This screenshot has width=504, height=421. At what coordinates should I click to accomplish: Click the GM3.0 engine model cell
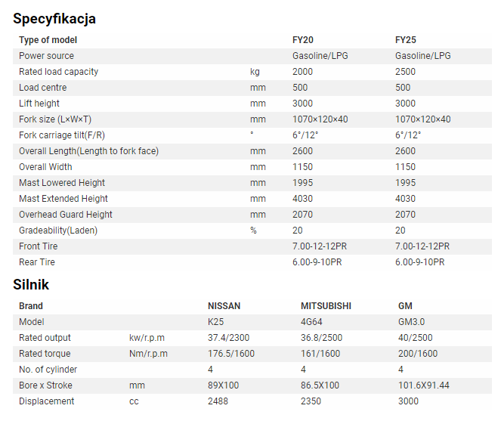411,322
